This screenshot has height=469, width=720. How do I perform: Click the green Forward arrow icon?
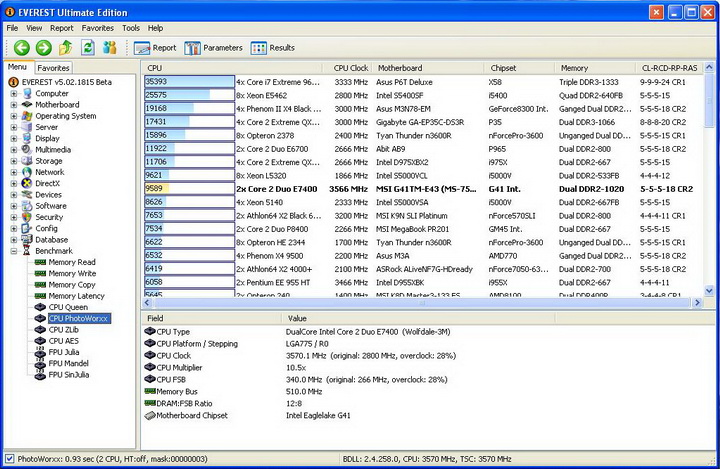(x=44, y=47)
